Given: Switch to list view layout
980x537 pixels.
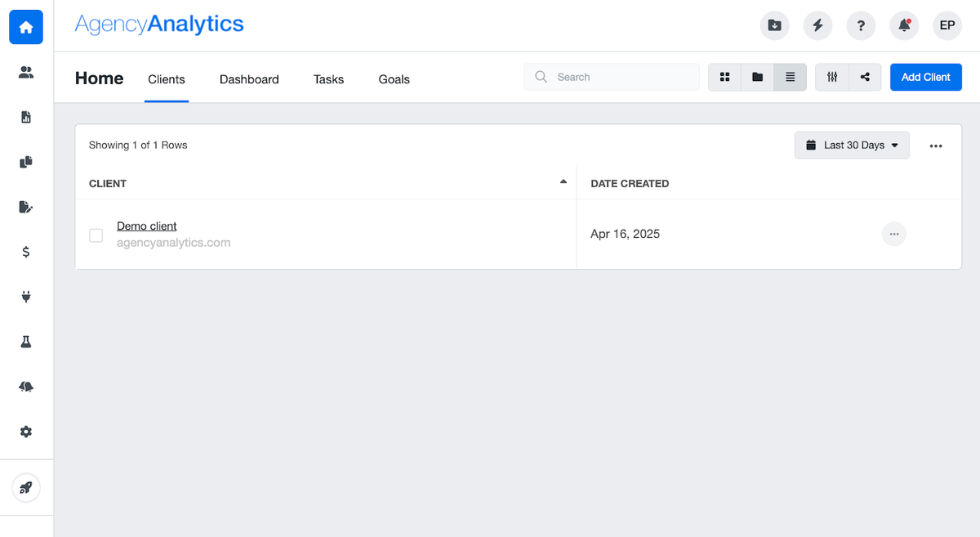Looking at the screenshot, I should (x=791, y=77).
